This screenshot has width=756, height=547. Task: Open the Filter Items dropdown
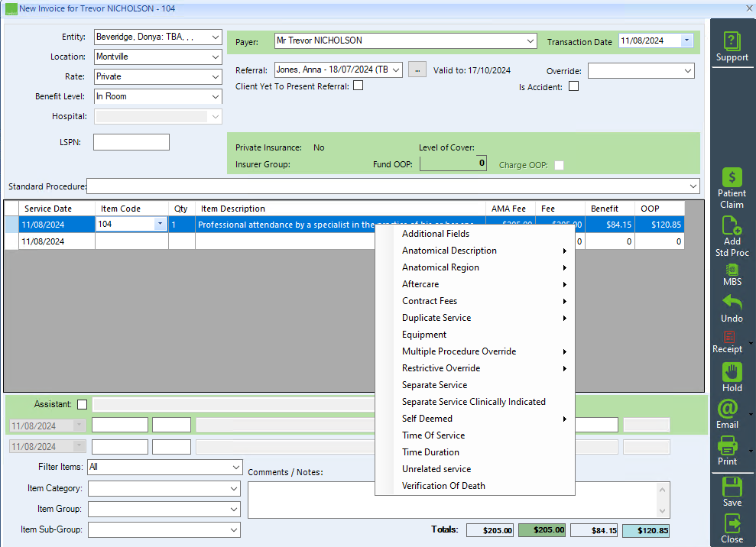pyautogui.click(x=235, y=467)
